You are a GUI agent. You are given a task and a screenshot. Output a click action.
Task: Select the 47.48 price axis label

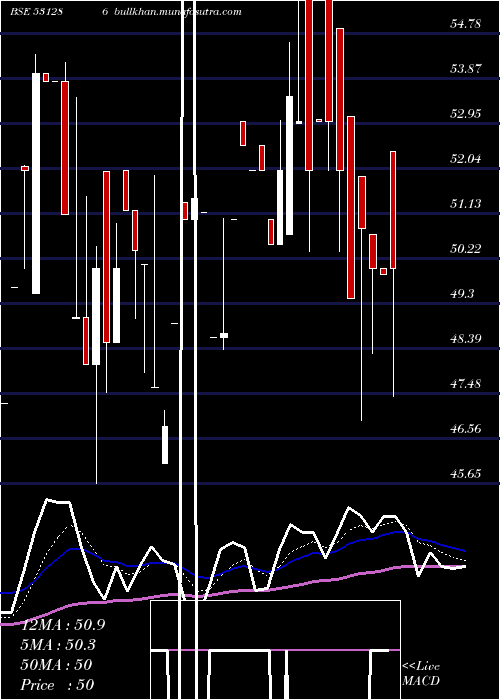[466, 383]
